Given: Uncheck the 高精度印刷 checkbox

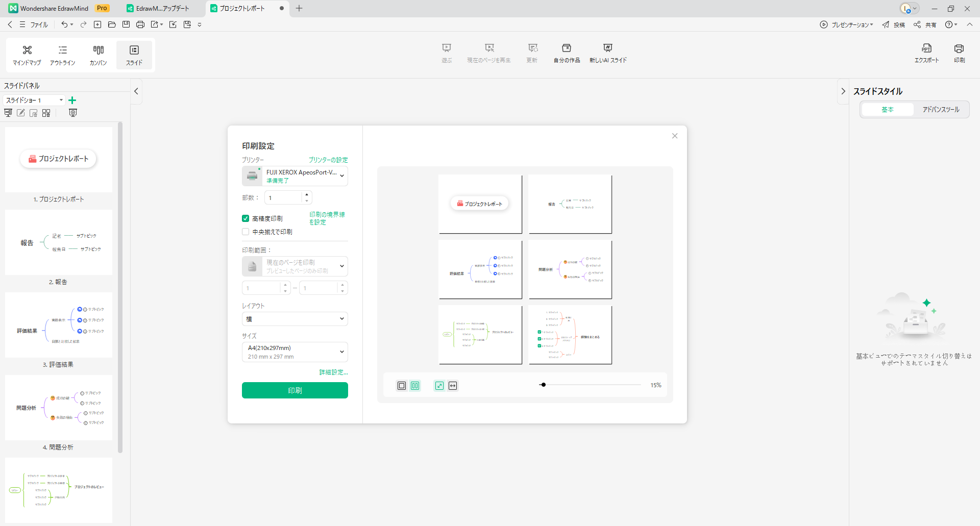Looking at the screenshot, I should (246, 218).
